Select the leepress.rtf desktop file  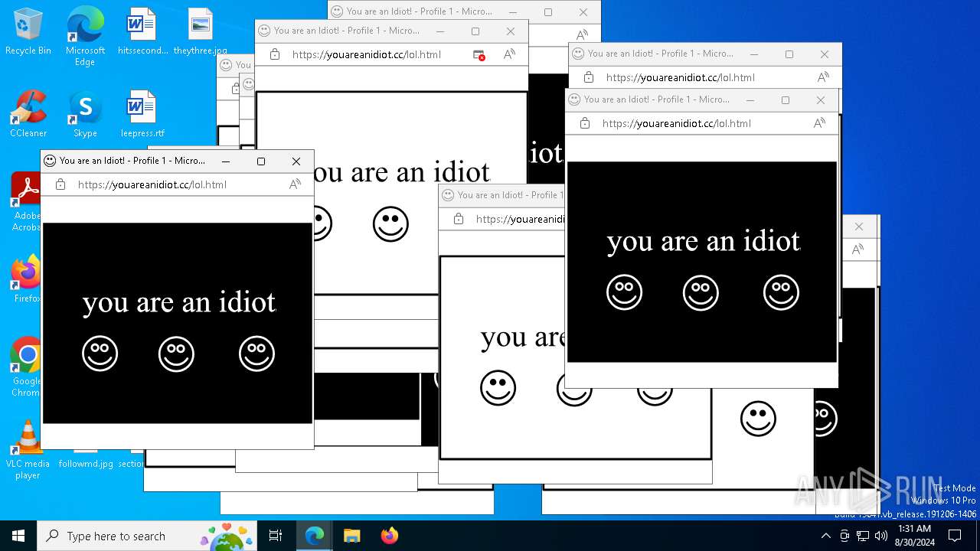[142, 114]
